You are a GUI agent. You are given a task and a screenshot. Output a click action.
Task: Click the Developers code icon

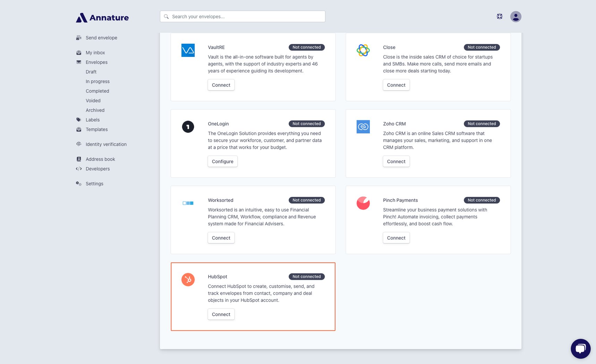point(79,168)
